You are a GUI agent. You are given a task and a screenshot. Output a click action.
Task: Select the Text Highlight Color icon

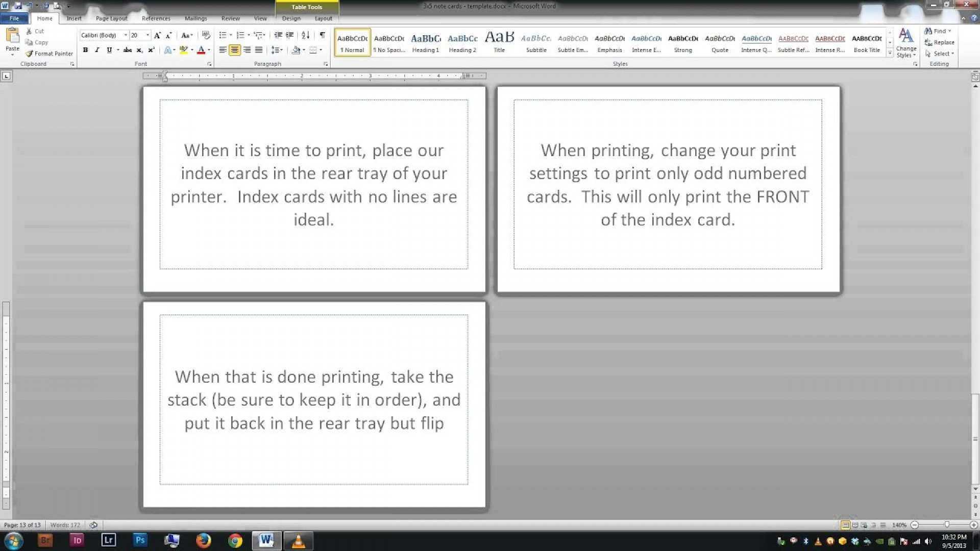tap(186, 51)
